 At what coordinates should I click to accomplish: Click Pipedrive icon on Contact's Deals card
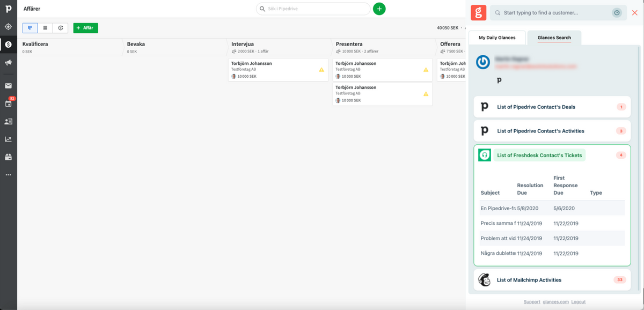485,107
